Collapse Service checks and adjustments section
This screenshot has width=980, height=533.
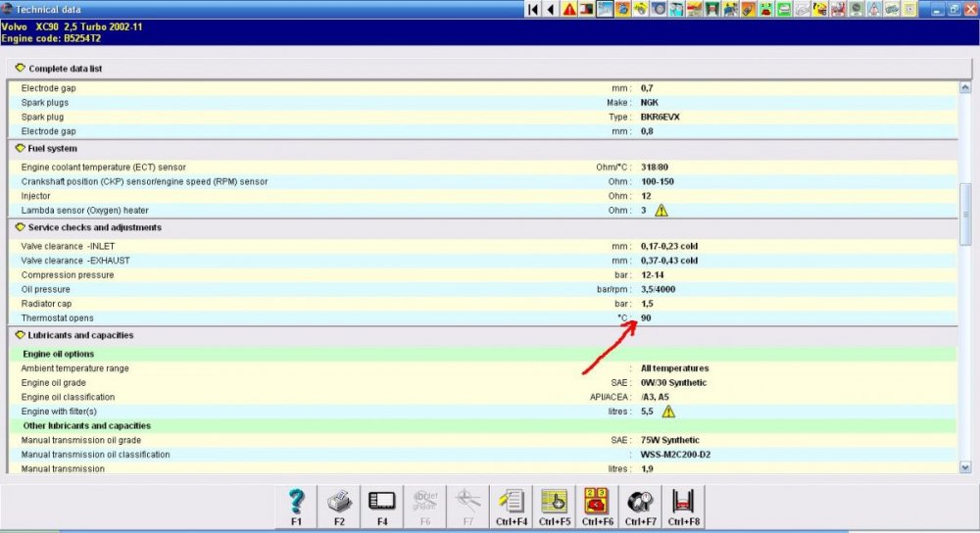[20, 227]
